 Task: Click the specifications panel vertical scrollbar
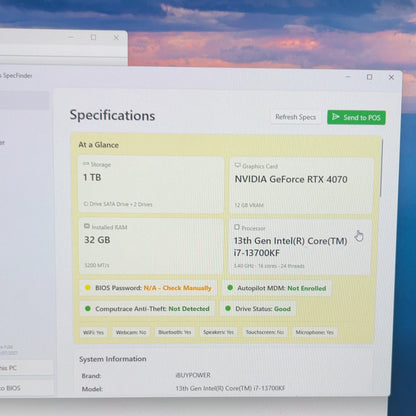tap(381, 168)
